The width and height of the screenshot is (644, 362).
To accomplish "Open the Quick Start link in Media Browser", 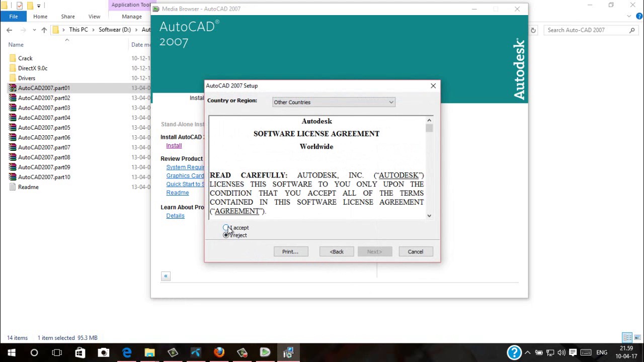I will [185, 185].
